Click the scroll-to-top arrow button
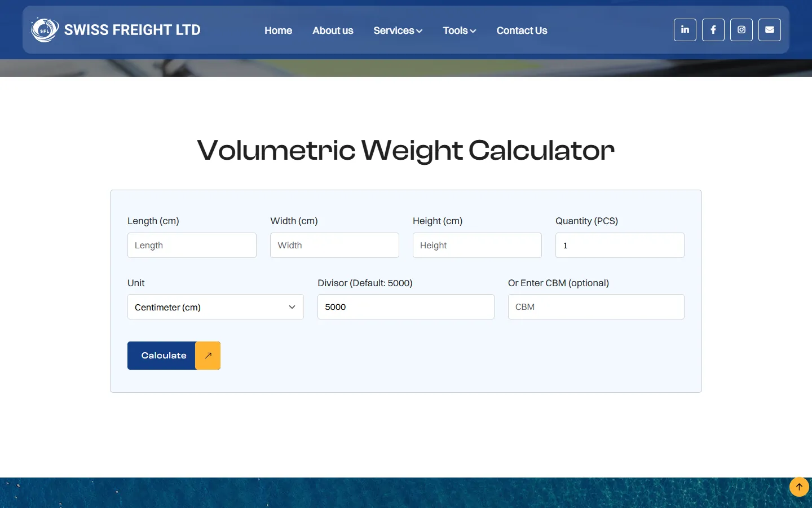Viewport: 812px width, 508px height. pos(799,487)
